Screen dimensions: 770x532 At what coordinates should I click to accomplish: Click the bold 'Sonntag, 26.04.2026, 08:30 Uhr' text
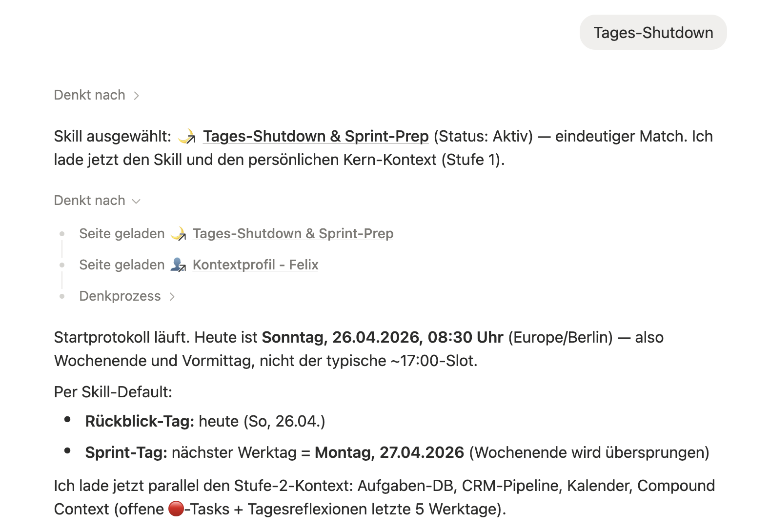click(x=382, y=337)
